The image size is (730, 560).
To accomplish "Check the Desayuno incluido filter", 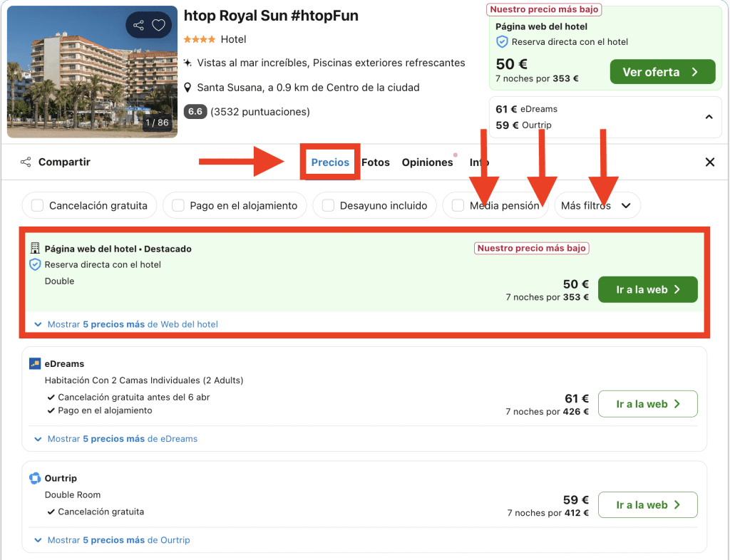I will [328, 206].
